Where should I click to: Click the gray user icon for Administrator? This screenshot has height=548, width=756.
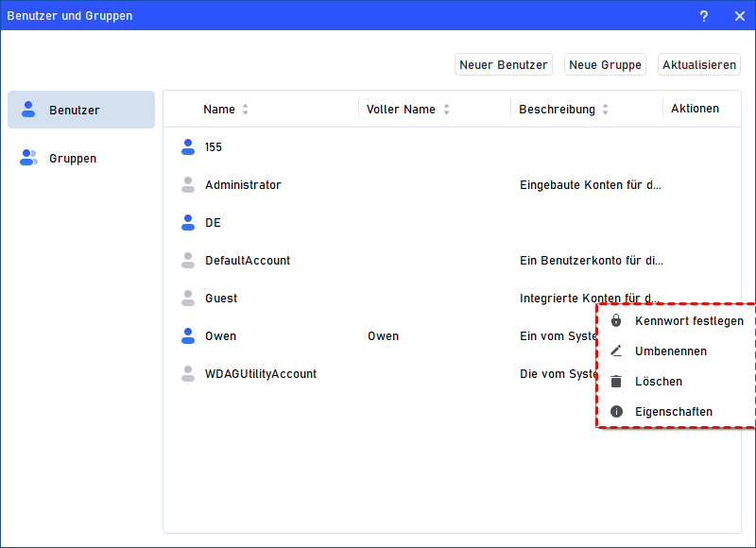tap(187, 185)
